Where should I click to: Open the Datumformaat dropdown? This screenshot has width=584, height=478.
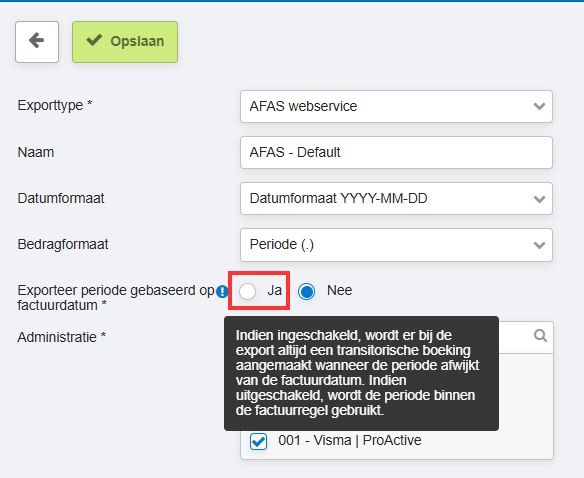point(396,199)
